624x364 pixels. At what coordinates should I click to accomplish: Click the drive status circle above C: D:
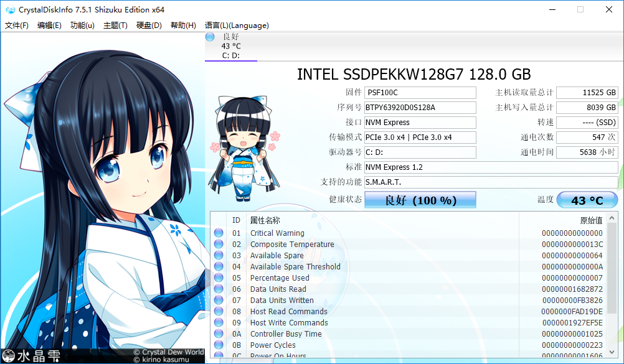(x=210, y=37)
